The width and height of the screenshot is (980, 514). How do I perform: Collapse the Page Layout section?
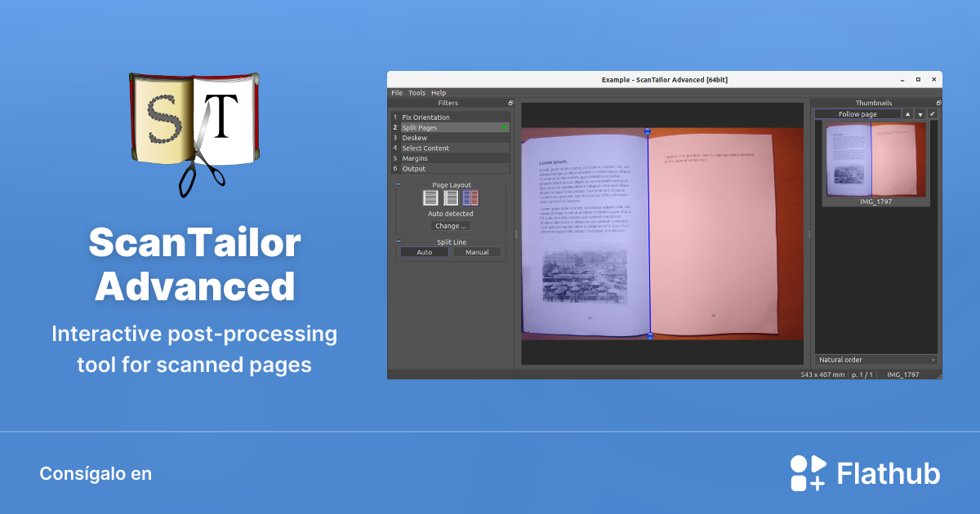pos(399,182)
